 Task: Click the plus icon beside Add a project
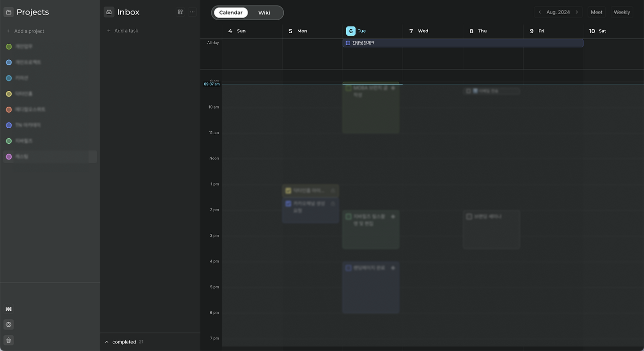(9, 31)
